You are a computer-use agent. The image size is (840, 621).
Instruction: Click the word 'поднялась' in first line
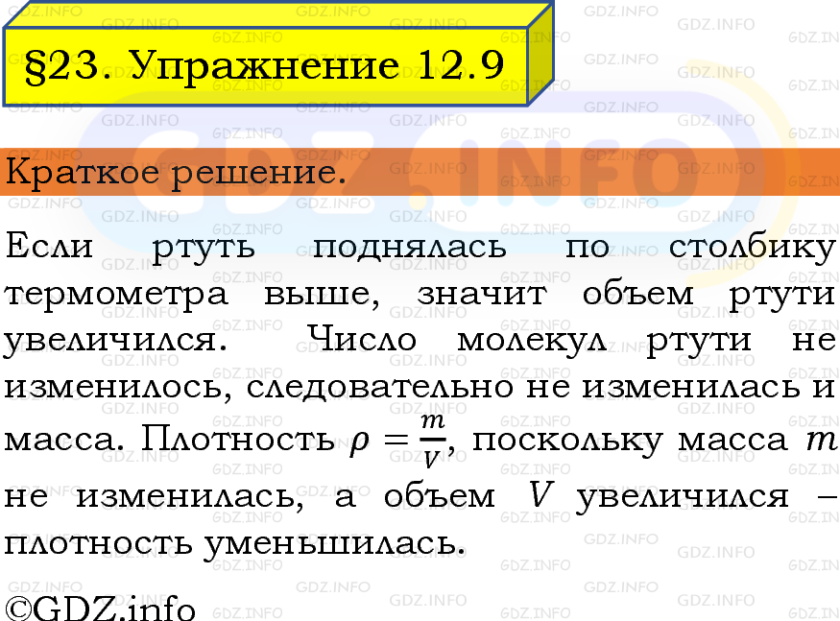coord(409,248)
